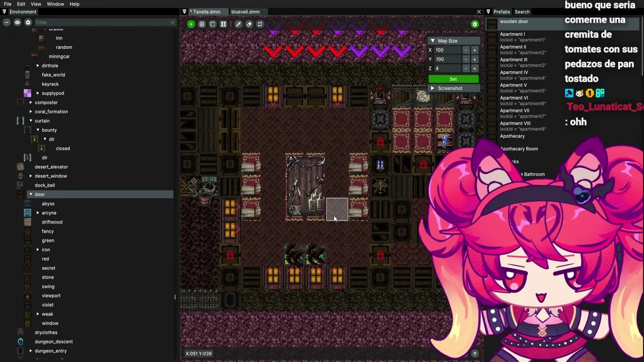
Task: Toggle the eye visibility button in Environment panel
Action: coord(17,22)
